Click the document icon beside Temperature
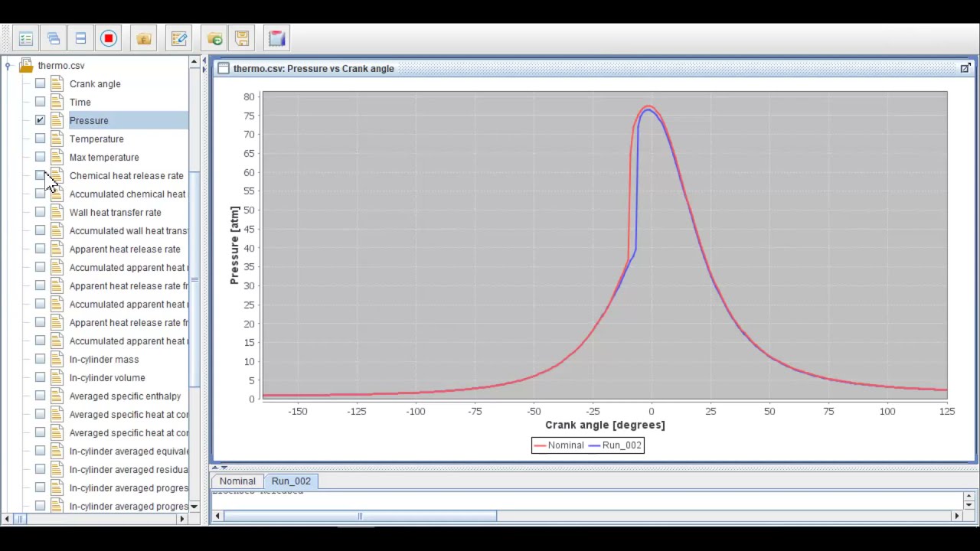 click(57, 139)
